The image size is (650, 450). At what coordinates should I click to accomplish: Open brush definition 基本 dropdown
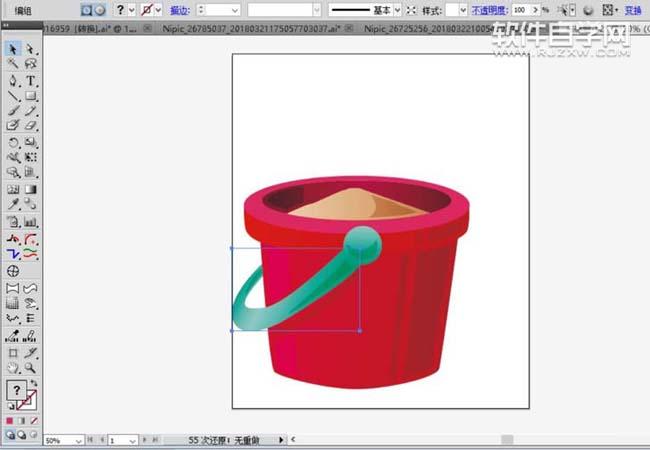pyautogui.click(x=398, y=10)
